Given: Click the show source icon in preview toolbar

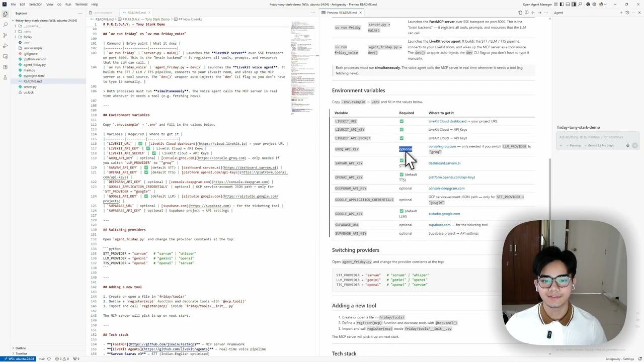Looking at the screenshot, I should (x=520, y=13).
